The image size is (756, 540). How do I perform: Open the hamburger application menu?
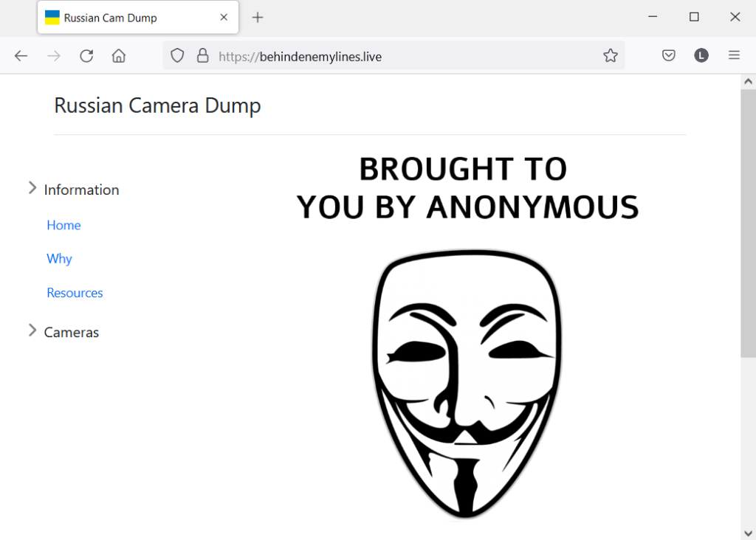click(734, 56)
